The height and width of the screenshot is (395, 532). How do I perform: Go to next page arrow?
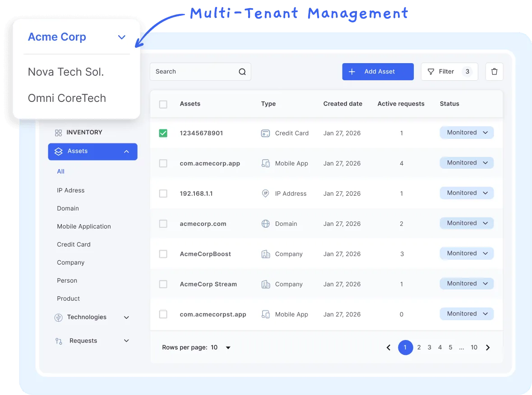pyautogui.click(x=488, y=348)
